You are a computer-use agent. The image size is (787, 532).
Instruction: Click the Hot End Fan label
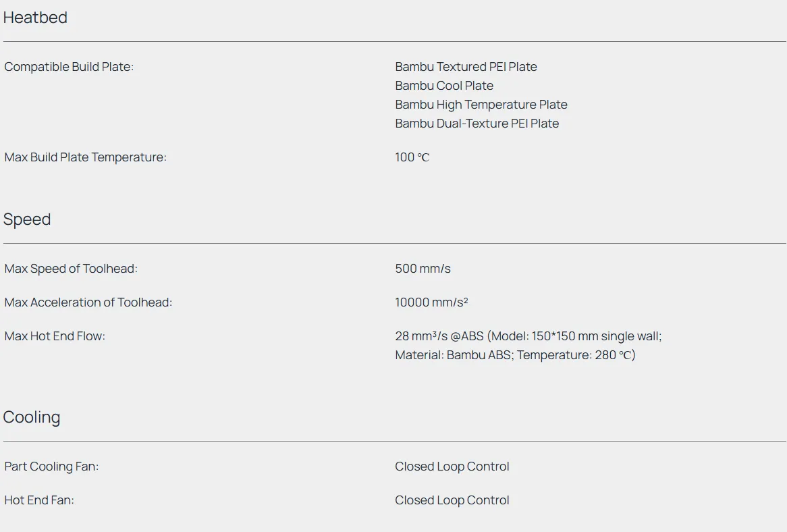coord(39,500)
